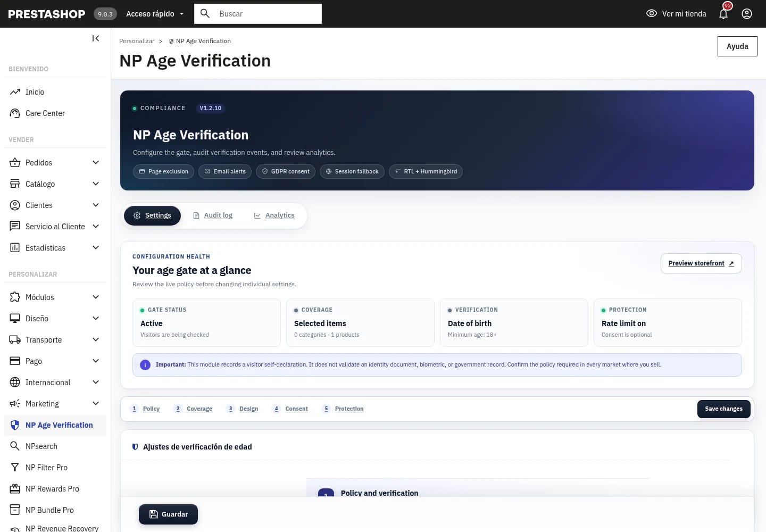Click the Email alerts feature pill
The width and height of the screenshot is (766, 532).
click(x=225, y=171)
